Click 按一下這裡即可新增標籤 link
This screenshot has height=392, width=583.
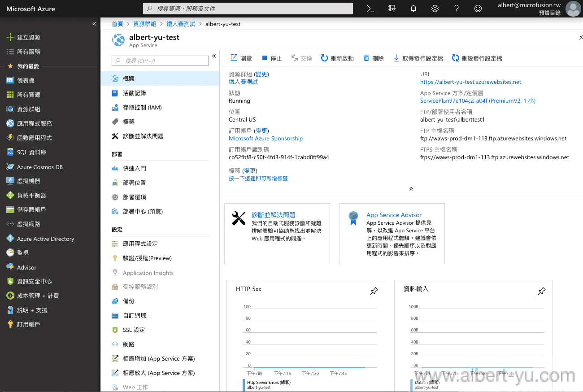(x=258, y=179)
